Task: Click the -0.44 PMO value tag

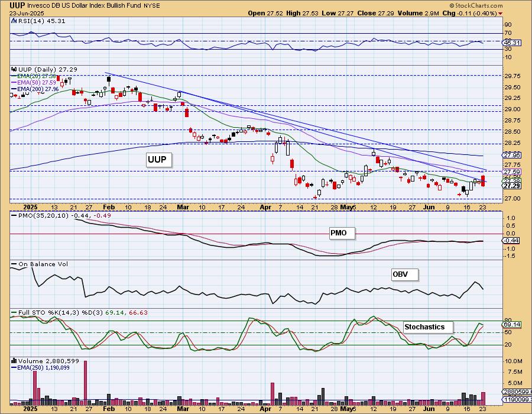Action: coord(512,240)
